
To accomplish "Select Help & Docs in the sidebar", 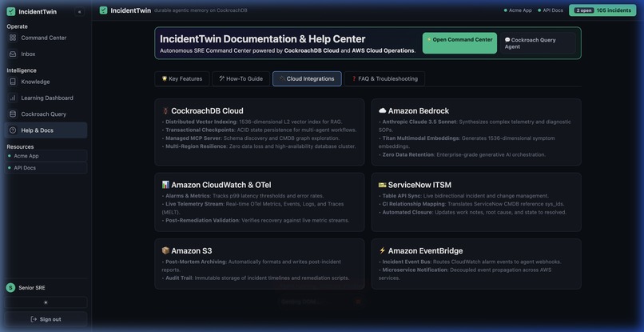I will pos(46,130).
